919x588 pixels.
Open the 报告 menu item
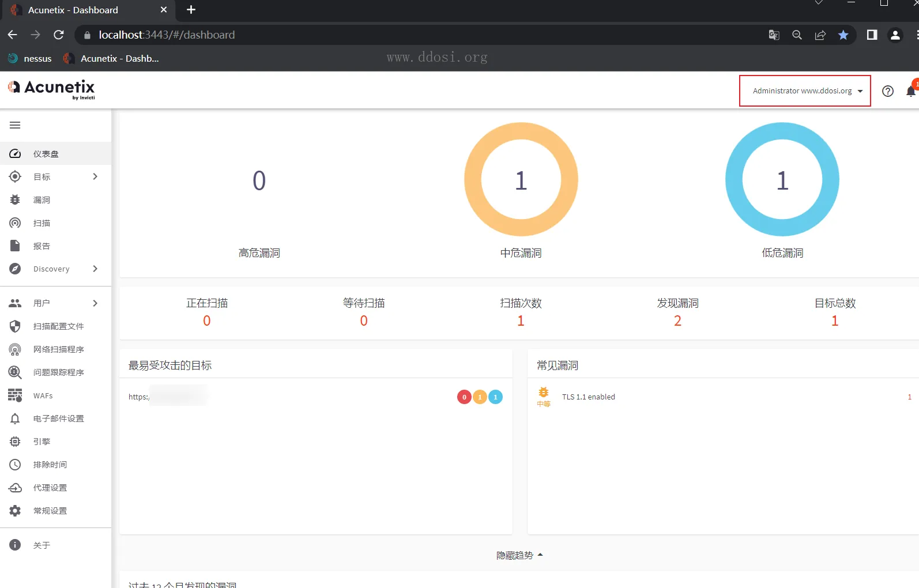pyautogui.click(x=55, y=246)
